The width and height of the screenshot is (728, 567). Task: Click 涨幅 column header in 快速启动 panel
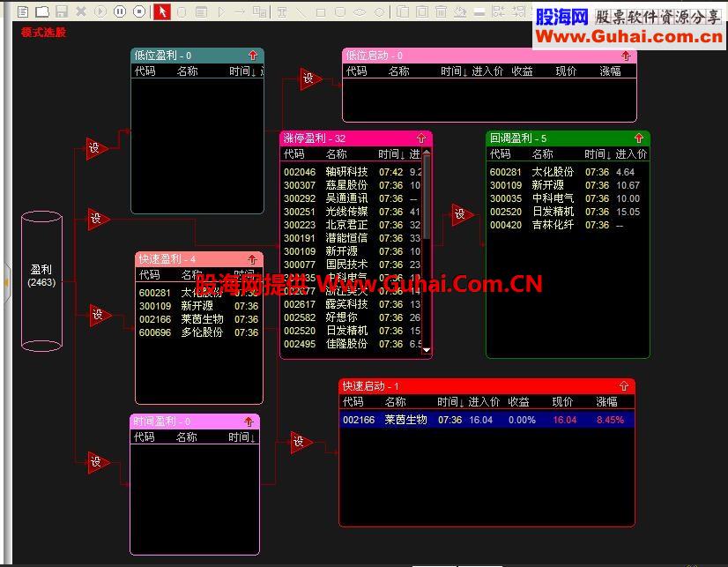pyautogui.click(x=607, y=402)
